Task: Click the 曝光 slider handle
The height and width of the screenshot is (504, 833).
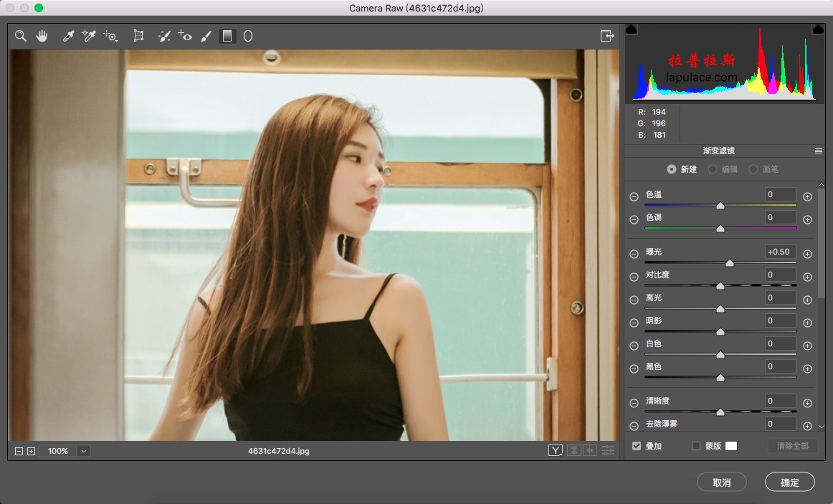Action: pos(730,263)
